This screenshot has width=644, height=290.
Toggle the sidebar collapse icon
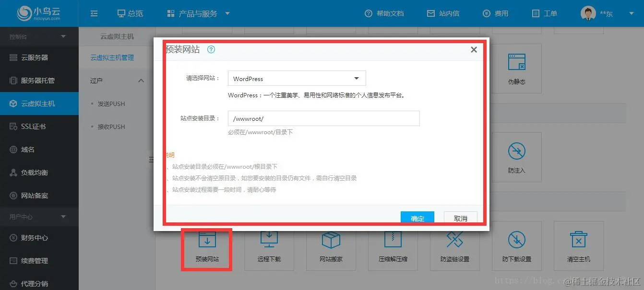pos(94,14)
